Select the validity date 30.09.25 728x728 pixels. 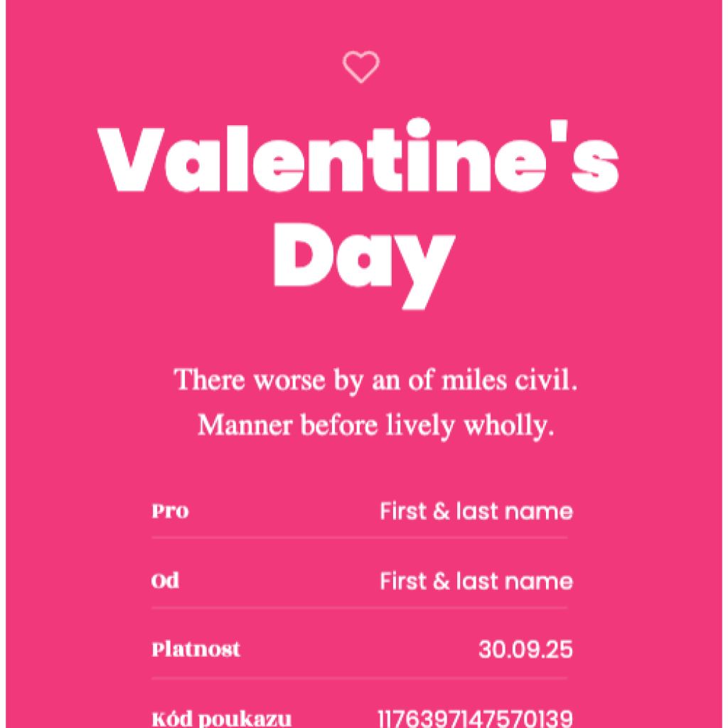[x=525, y=649]
